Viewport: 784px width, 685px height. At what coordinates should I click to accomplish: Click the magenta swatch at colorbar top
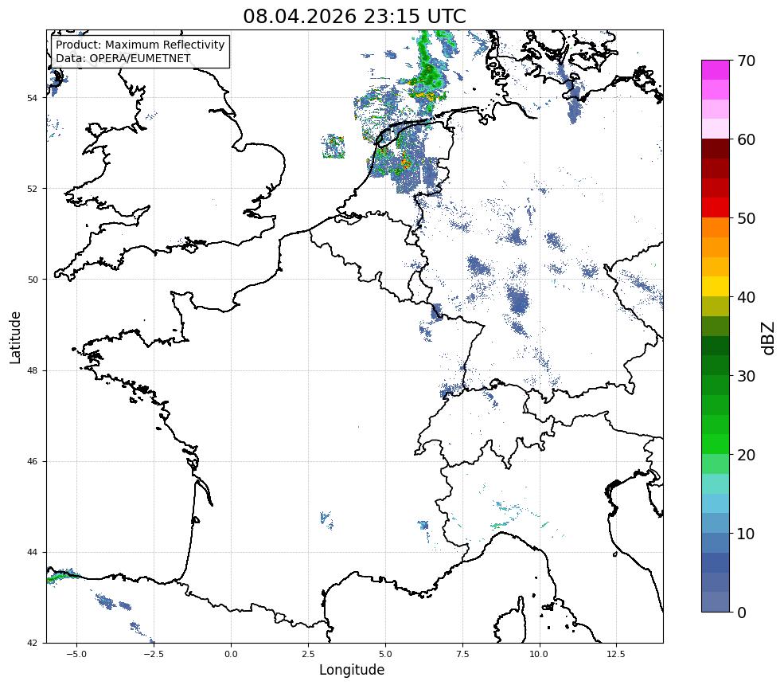click(716, 70)
